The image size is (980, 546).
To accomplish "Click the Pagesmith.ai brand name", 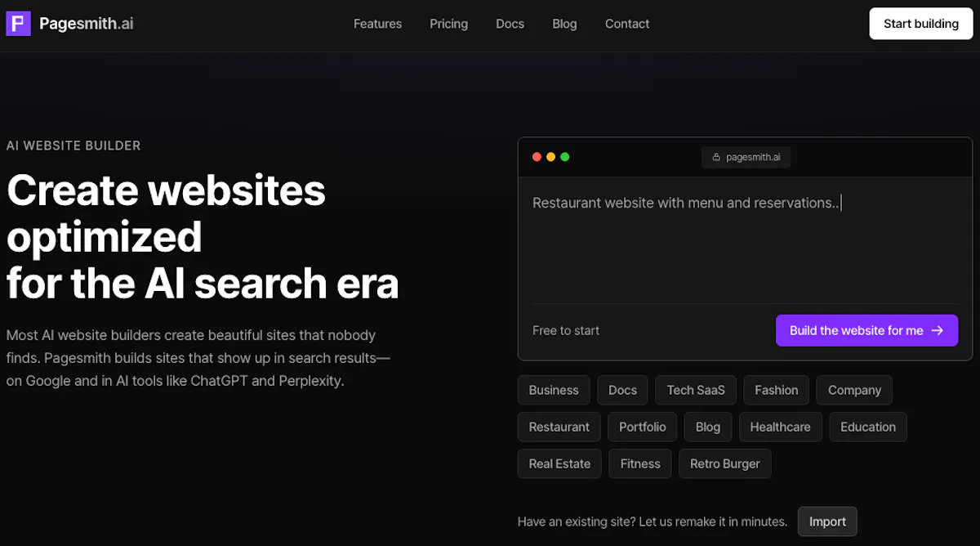I will pos(87,24).
